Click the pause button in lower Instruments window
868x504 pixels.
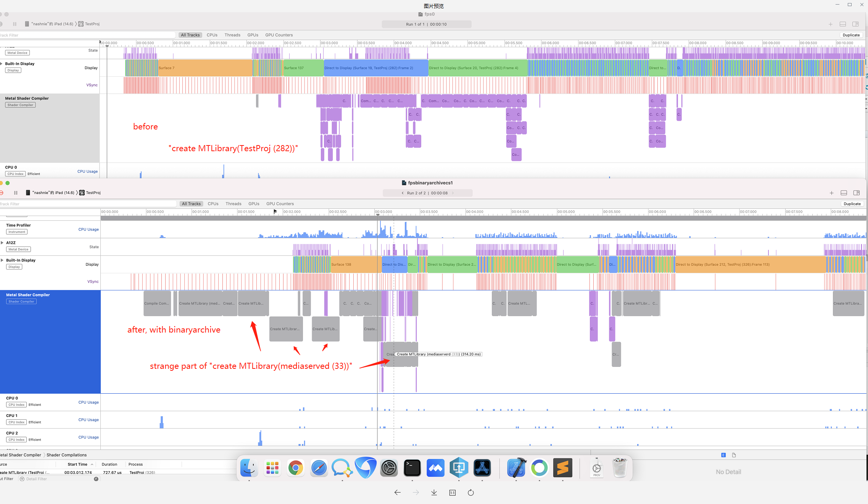point(16,193)
